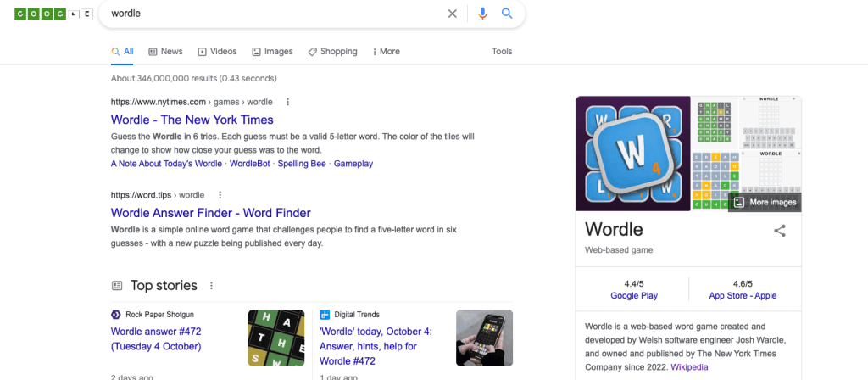
Task: Click More images button
Action: (x=765, y=202)
